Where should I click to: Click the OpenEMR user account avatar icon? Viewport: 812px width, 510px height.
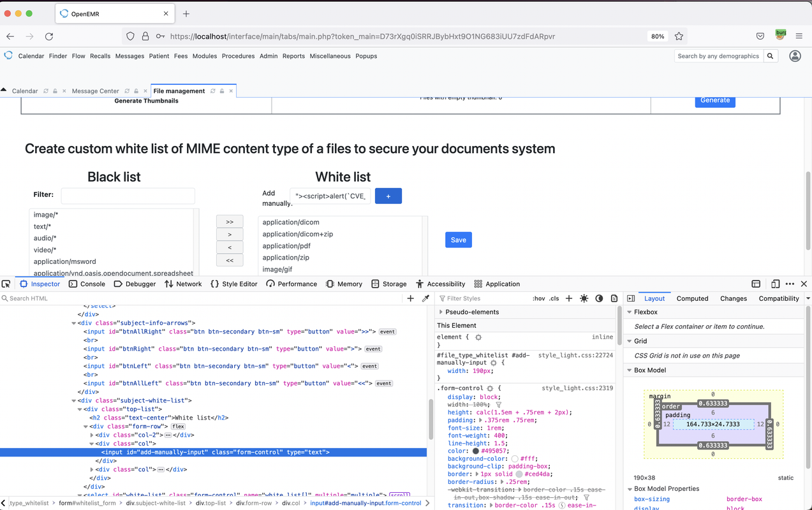[x=795, y=56]
